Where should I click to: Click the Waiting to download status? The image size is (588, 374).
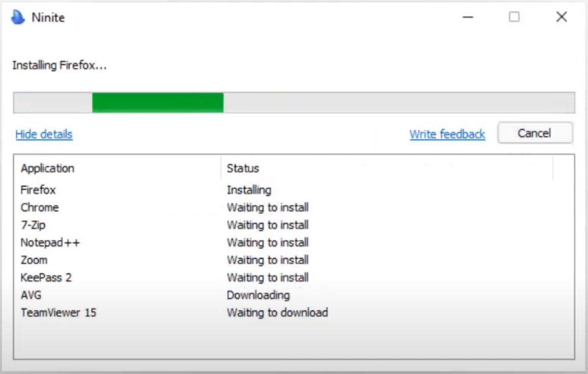[278, 313]
